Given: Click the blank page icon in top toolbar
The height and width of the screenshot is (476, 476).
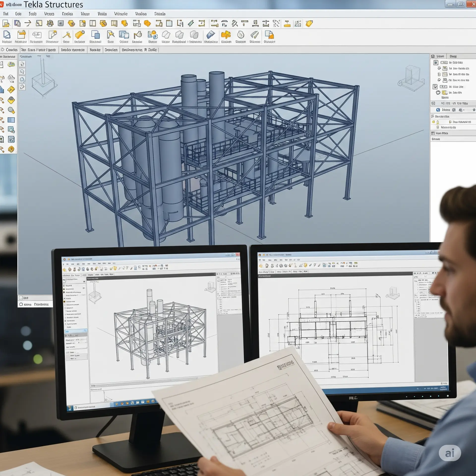Looking at the screenshot, I should [x=169, y=23].
